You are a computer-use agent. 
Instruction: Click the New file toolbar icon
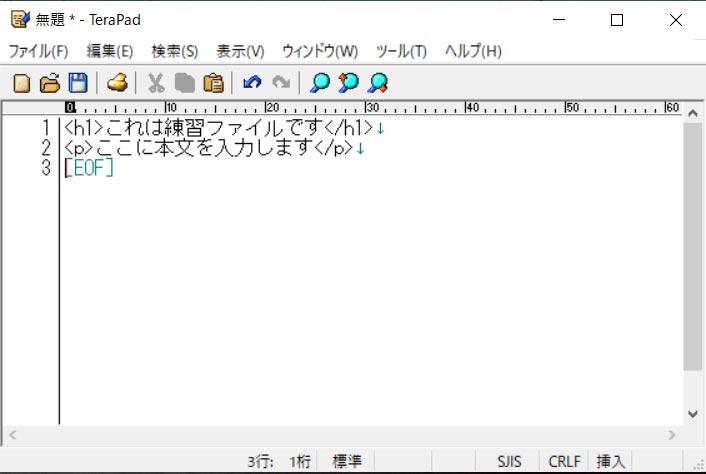tap(22, 83)
